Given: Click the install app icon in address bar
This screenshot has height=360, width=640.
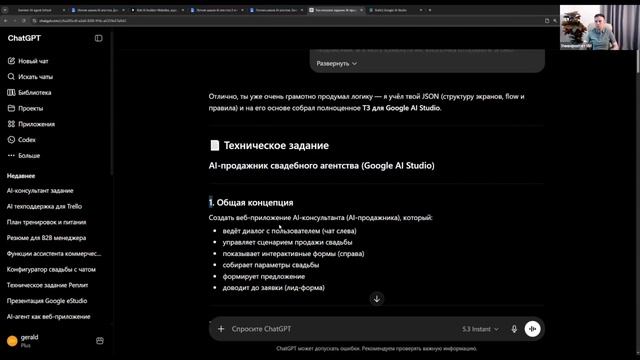Looking at the screenshot, I should tap(547, 20).
